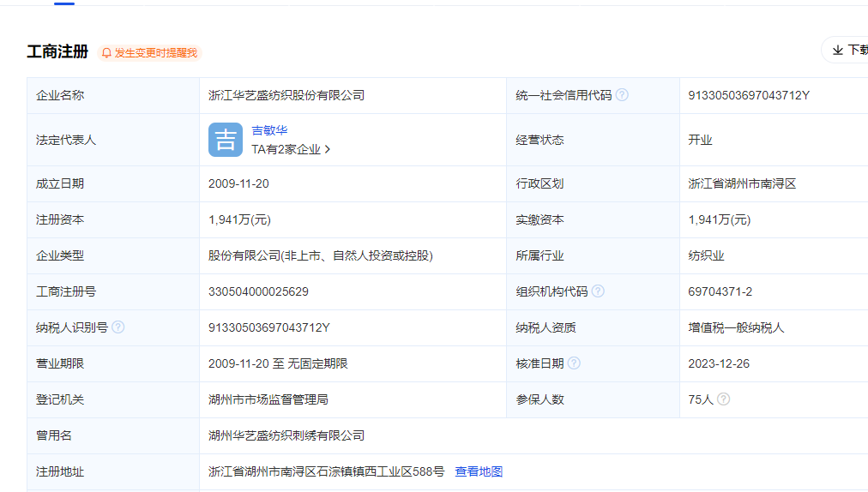Click the 企业名称 label cell

113,95
